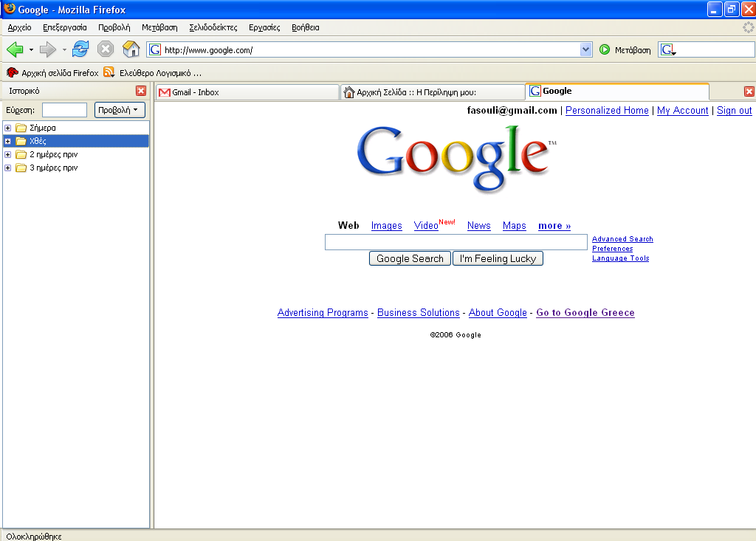The width and height of the screenshot is (756, 541).
Task: Click the Go to Google Greece link
Action: coord(585,312)
